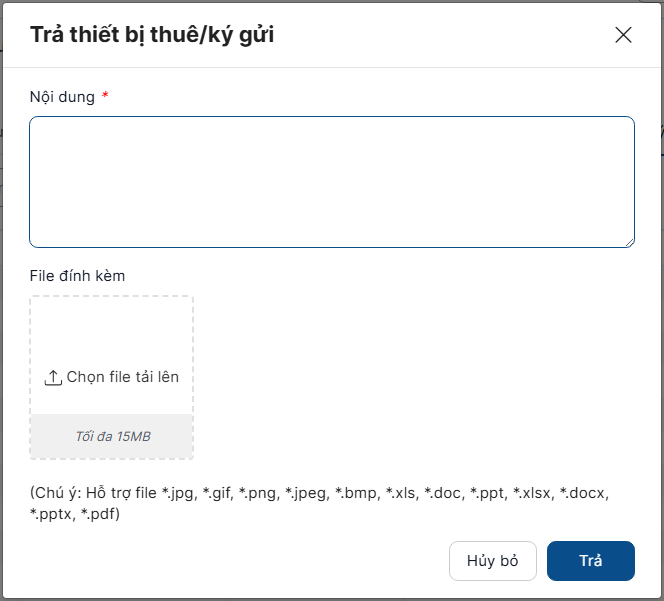The image size is (664, 601).
Task: Select the Chọn file tải lên text
Action: [123, 377]
